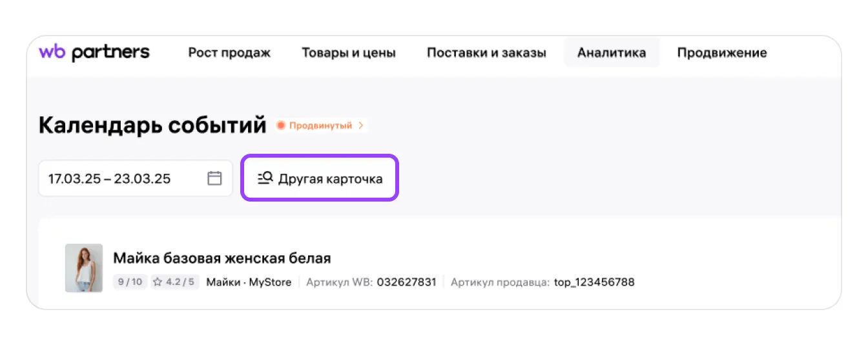Click the white tank top product thumbnail

click(x=84, y=267)
